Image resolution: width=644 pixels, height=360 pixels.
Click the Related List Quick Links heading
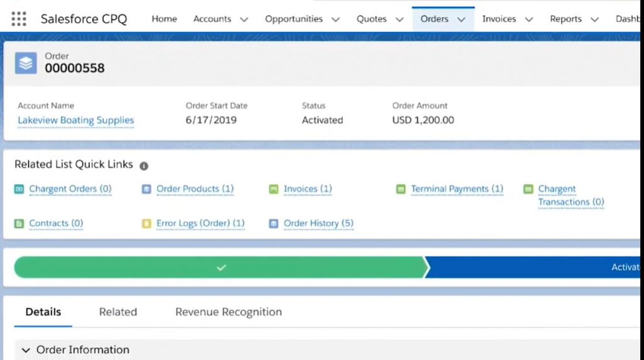[74, 165]
